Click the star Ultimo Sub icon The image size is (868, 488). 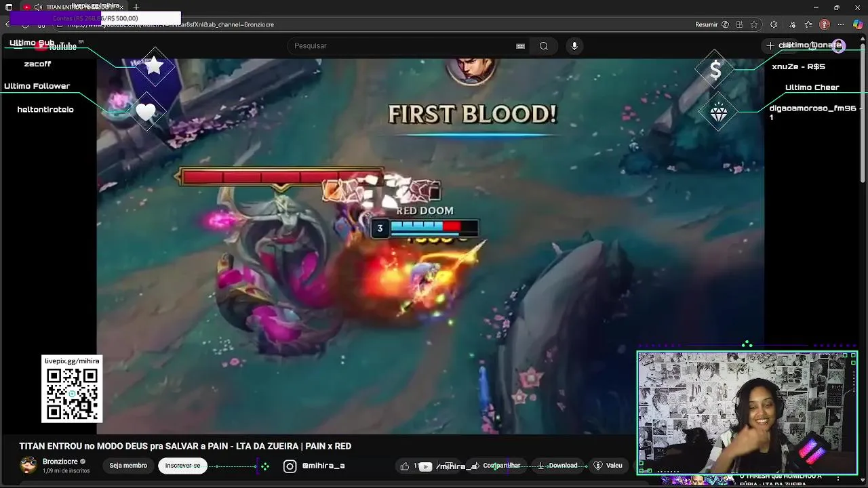155,66
